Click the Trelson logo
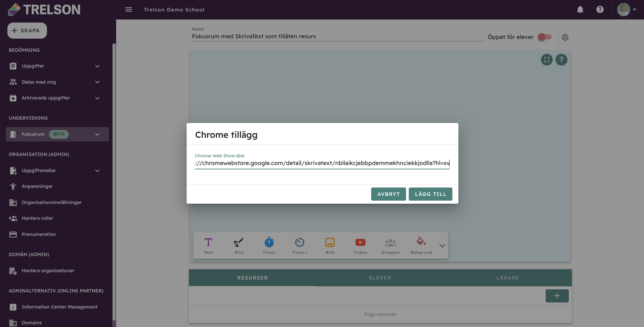Image resolution: width=644 pixels, height=327 pixels. click(44, 9)
